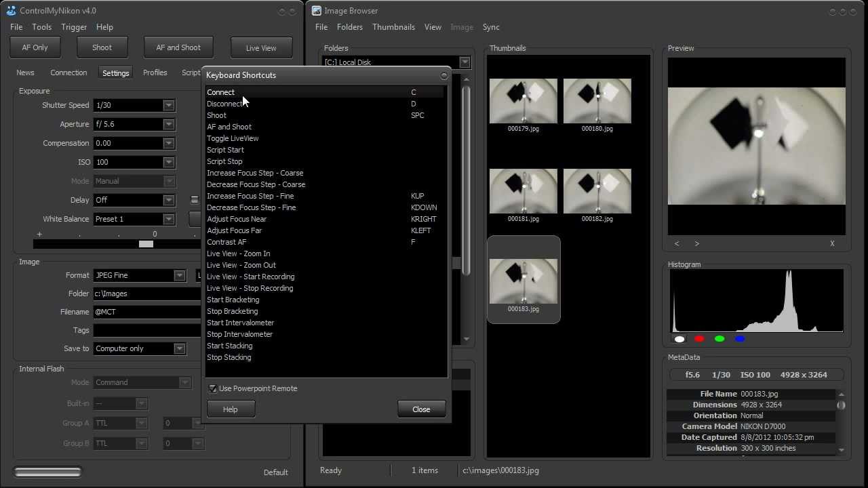
Task: Select Disconnect shortcut row
Action: coord(325,104)
